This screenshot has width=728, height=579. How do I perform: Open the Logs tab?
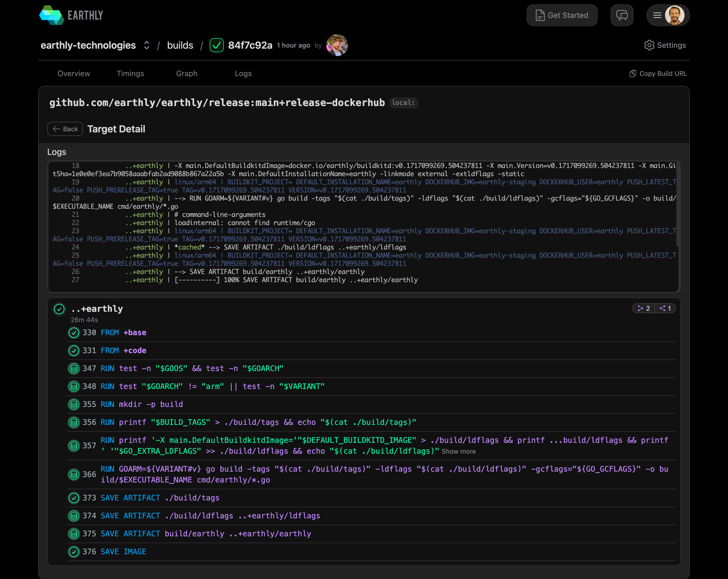coord(243,74)
